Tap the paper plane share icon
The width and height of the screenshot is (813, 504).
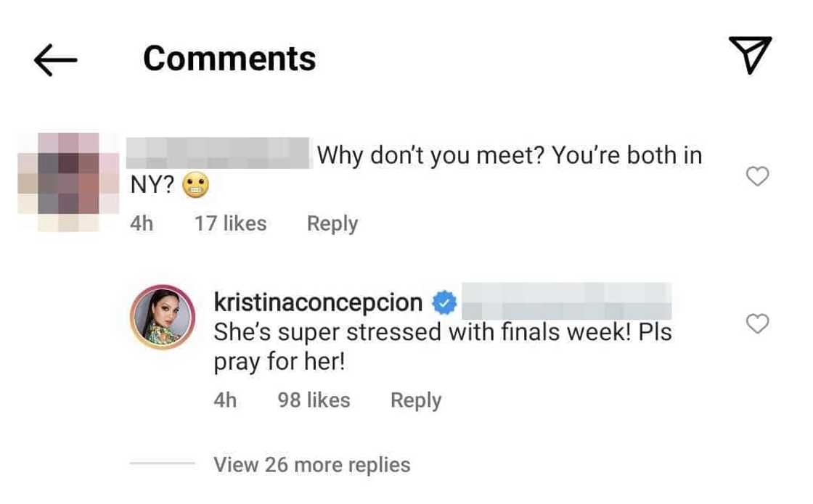click(748, 55)
